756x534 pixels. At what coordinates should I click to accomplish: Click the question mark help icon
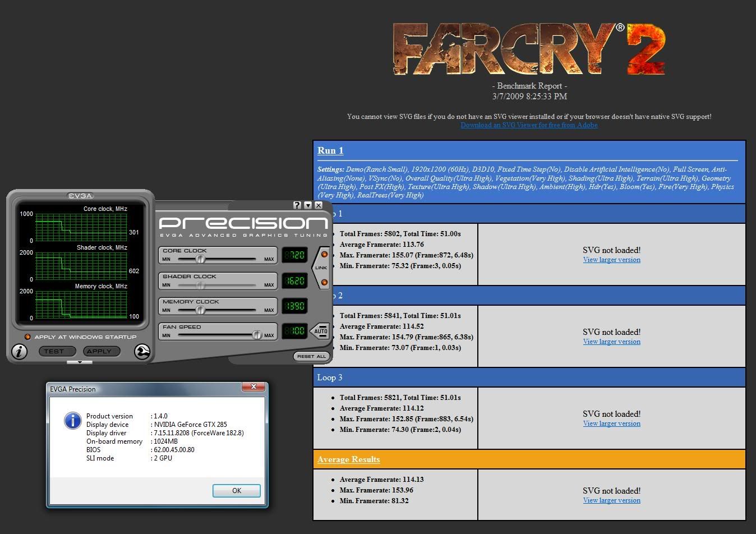pyautogui.click(x=297, y=205)
